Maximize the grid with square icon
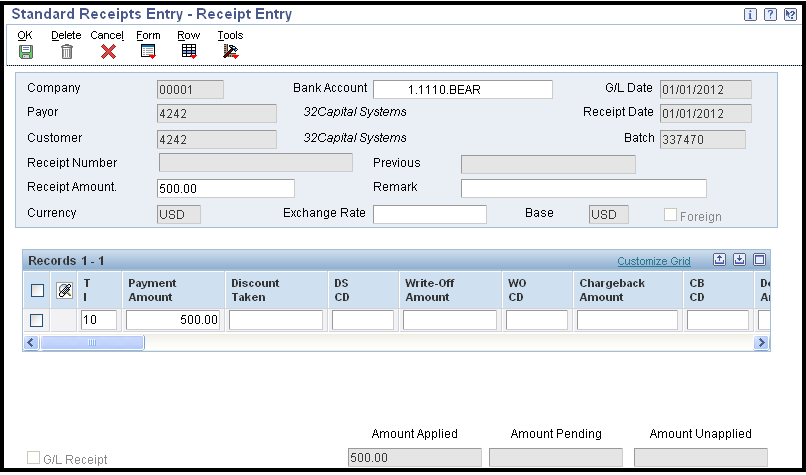The image size is (806, 475). 759,260
